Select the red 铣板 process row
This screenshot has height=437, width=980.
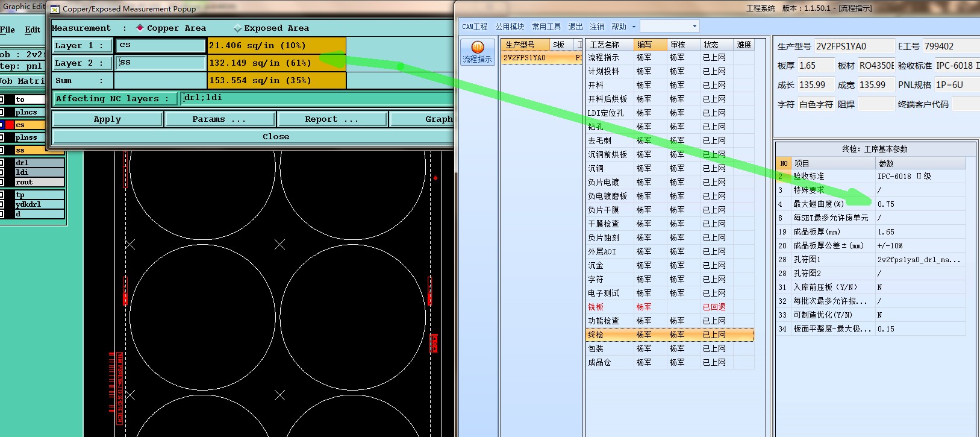[669, 307]
